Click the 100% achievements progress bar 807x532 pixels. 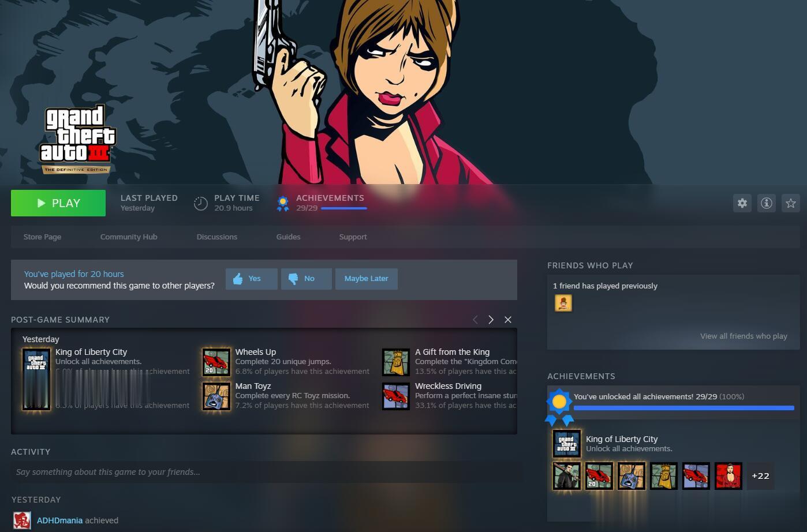click(x=684, y=408)
